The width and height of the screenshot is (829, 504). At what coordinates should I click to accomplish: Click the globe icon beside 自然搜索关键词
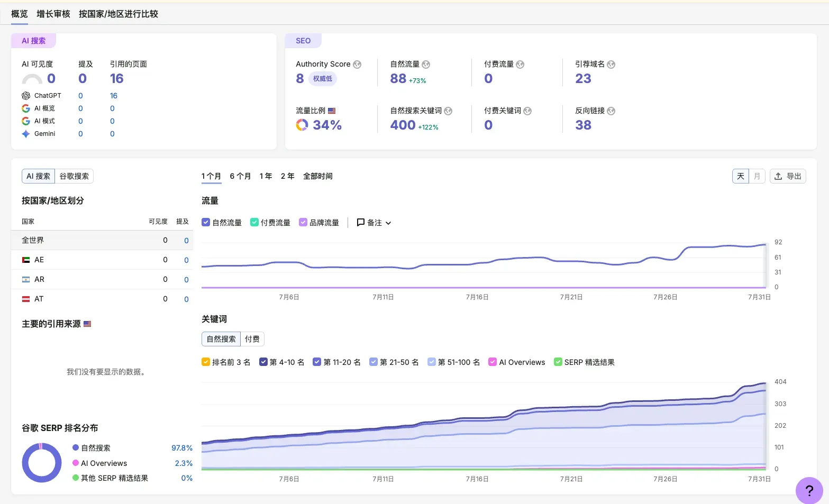[448, 111]
